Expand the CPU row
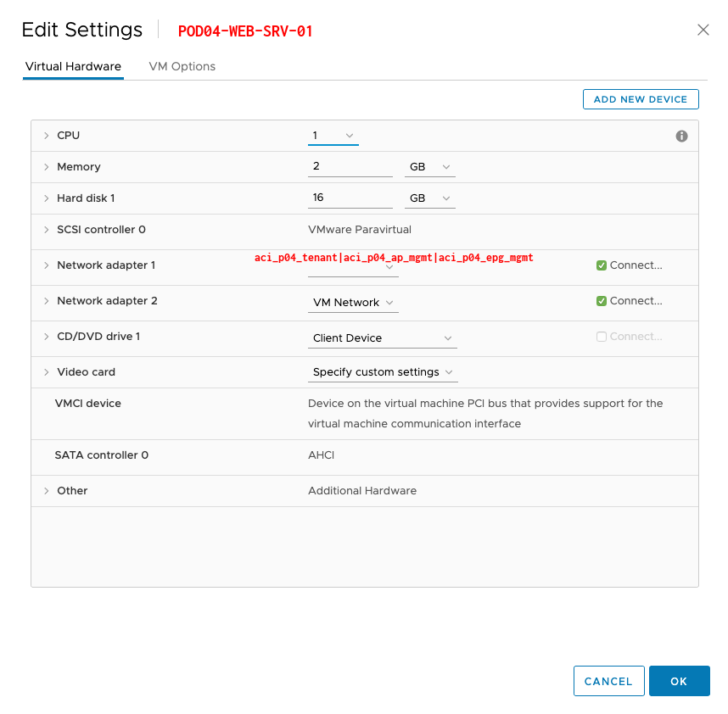Screen dimensions: 728x714 tap(46, 136)
